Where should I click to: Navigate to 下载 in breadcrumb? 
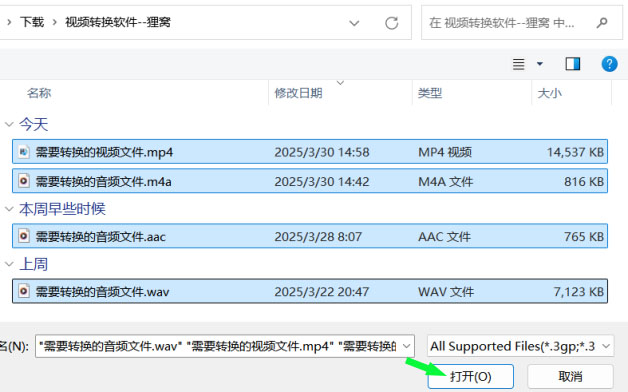pos(32,22)
